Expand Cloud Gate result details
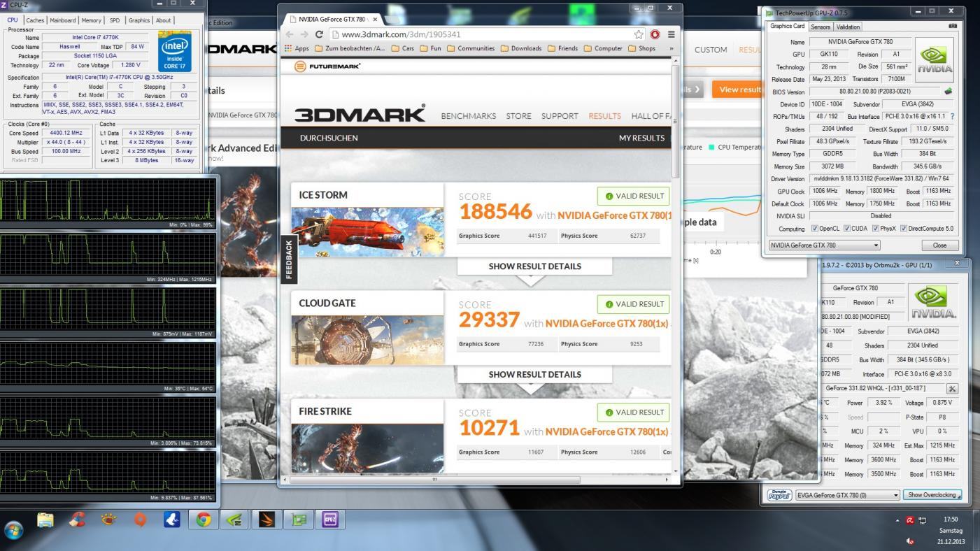The height and width of the screenshot is (551, 980). point(534,375)
